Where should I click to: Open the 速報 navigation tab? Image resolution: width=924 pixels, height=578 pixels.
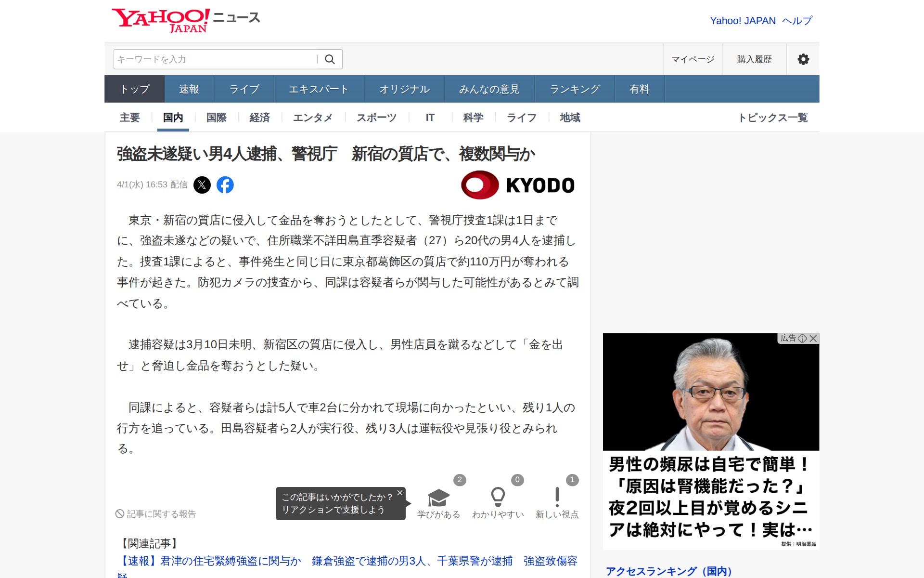point(189,89)
